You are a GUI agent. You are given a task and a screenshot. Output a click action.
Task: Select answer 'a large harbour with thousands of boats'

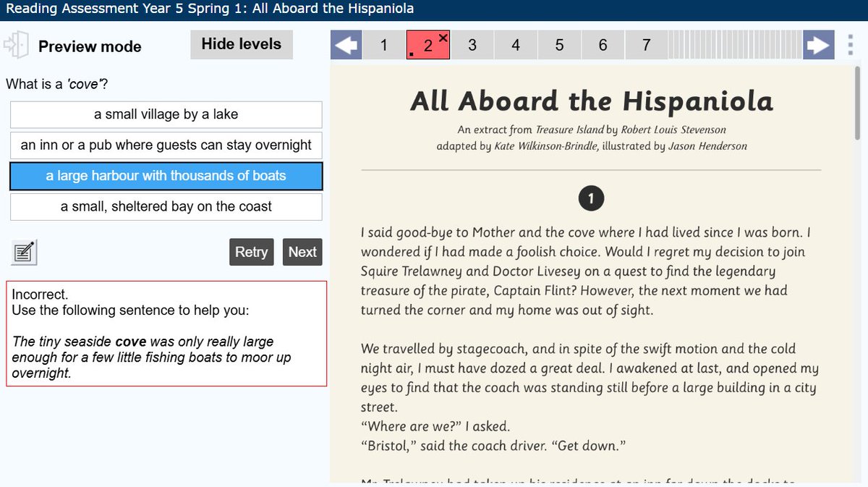(166, 176)
